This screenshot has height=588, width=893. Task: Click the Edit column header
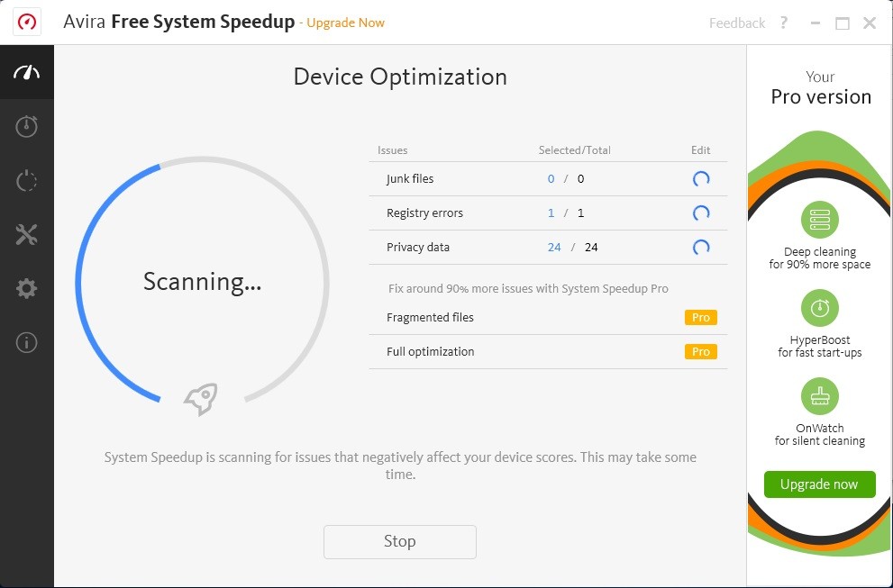(700, 150)
